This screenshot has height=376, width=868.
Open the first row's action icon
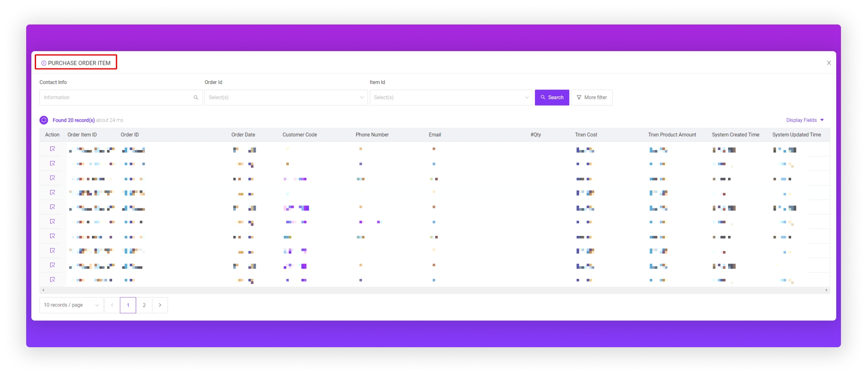pos(52,149)
